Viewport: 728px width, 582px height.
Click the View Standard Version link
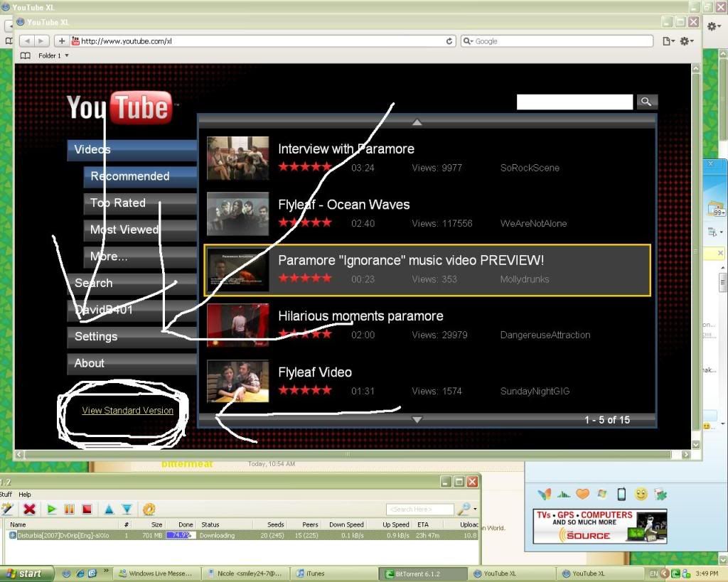click(127, 411)
